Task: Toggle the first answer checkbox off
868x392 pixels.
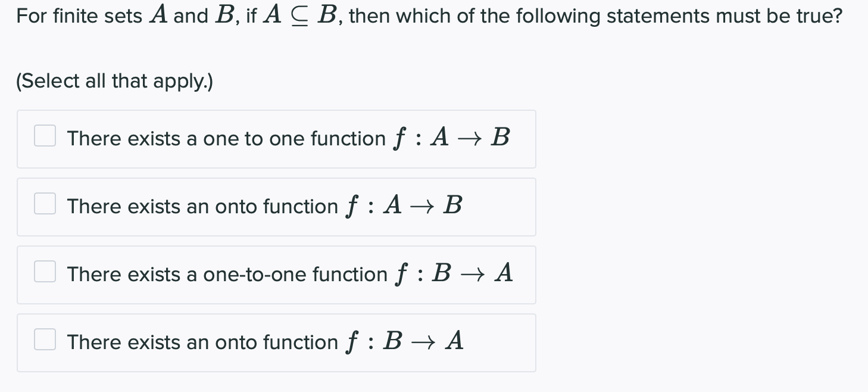Action: (x=45, y=136)
